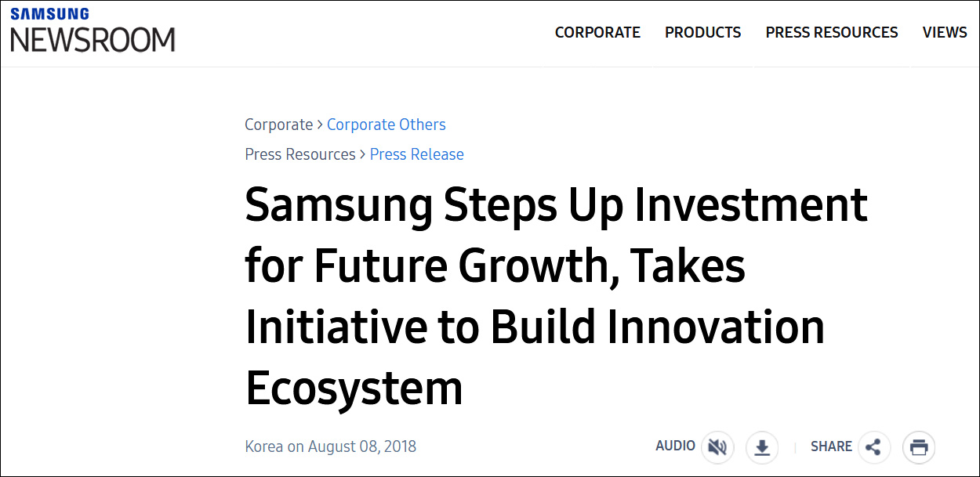Click the print article icon
980x477 pixels.
click(x=919, y=447)
